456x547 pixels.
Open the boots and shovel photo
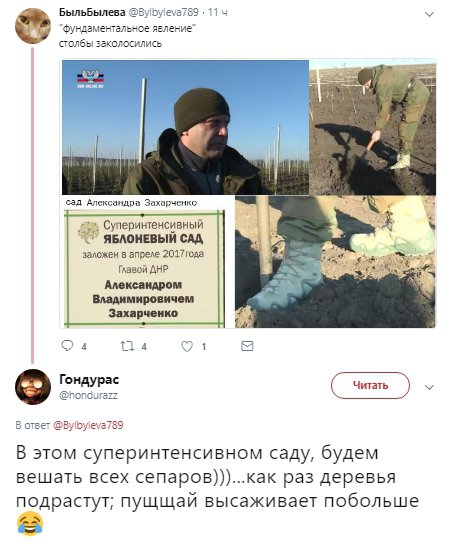click(335, 262)
